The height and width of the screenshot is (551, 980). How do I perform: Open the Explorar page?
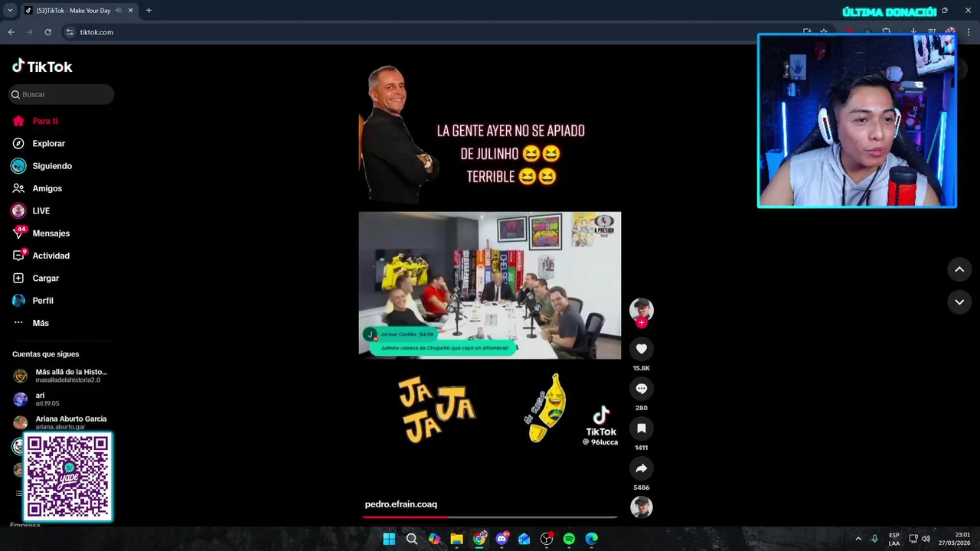point(48,143)
